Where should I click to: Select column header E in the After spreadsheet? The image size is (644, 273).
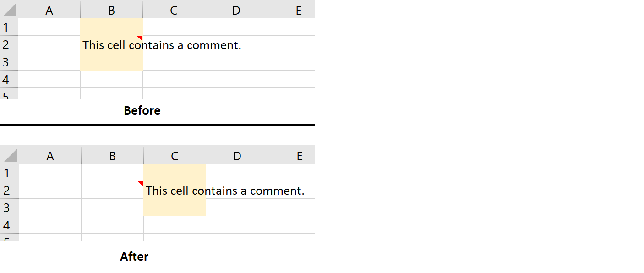(x=299, y=155)
